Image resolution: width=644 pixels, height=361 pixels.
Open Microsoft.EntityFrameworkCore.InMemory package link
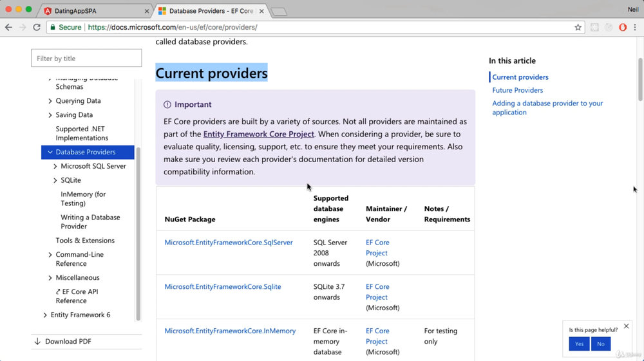point(230,331)
